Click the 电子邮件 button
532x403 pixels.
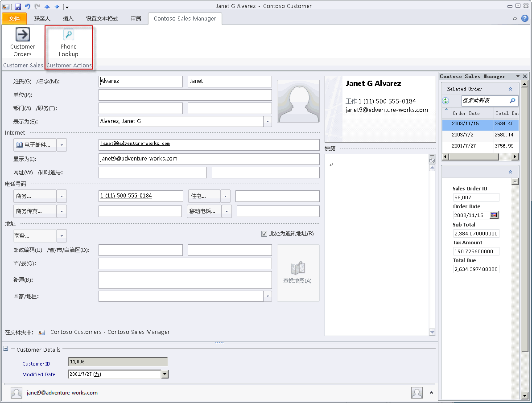click(x=35, y=144)
